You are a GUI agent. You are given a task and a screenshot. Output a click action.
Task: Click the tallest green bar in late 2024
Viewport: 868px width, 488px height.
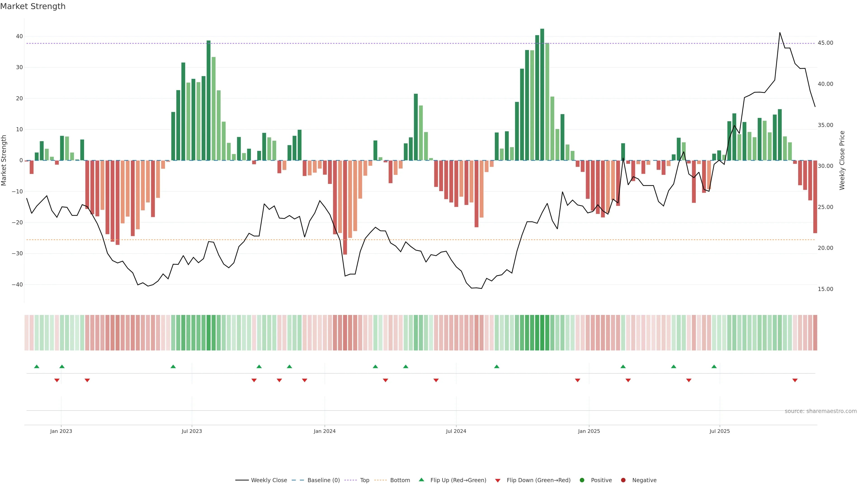[x=542, y=94]
